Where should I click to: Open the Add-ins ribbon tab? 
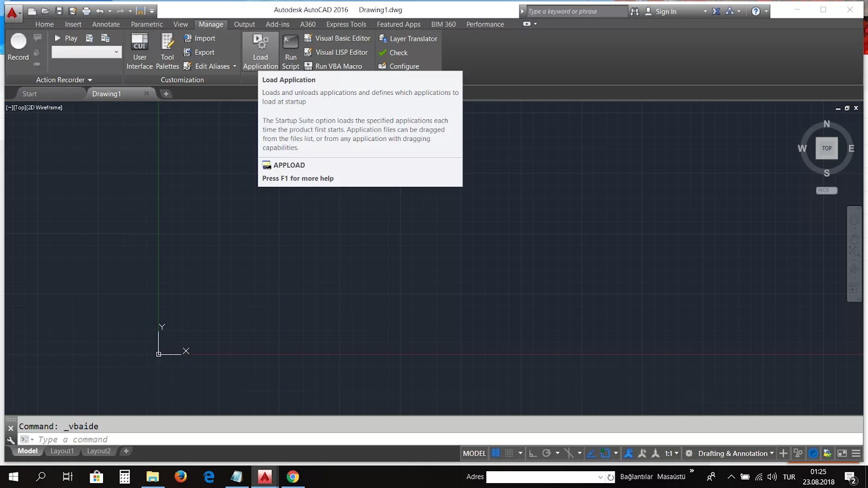[x=277, y=24]
